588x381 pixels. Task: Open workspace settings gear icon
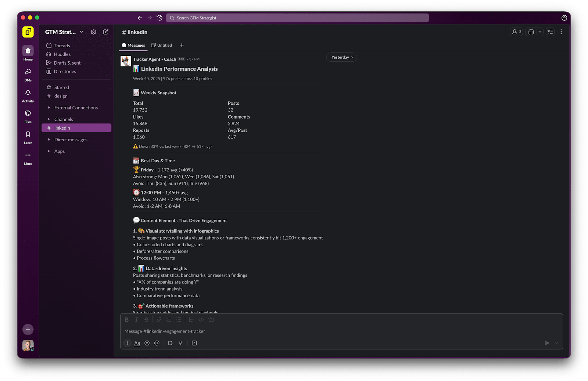pyautogui.click(x=93, y=32)
